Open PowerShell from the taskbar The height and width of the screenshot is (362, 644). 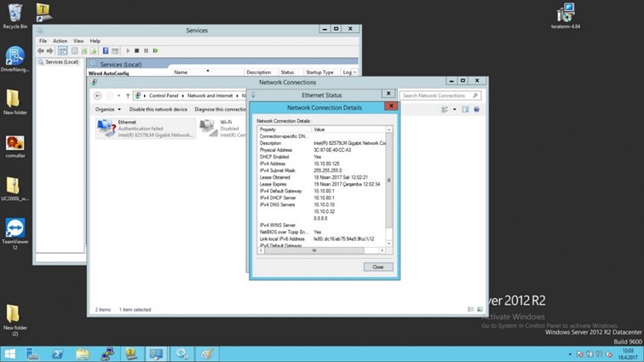[x=57, y=353]
